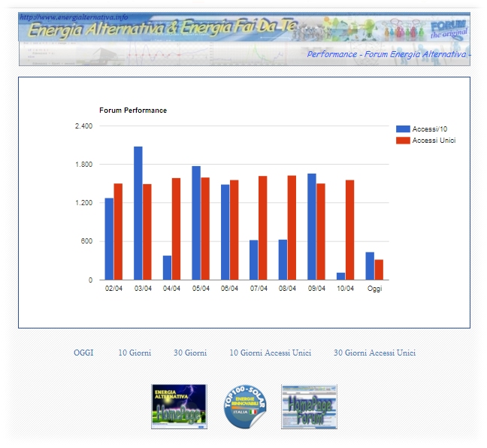
Task: Open the 30 Giorni chart link
Action: click(x=190, y=353)
